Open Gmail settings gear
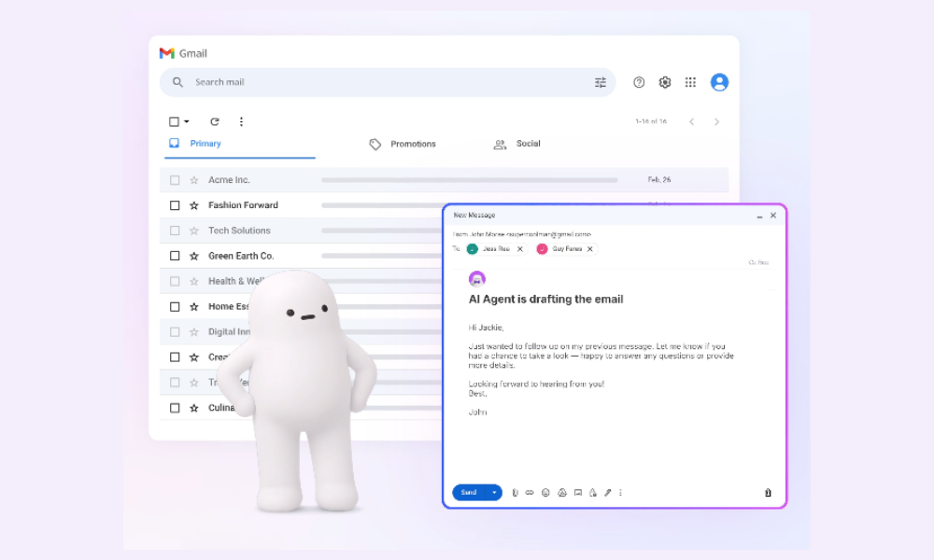This screenshot has width=934, height=560. point(665,82)
